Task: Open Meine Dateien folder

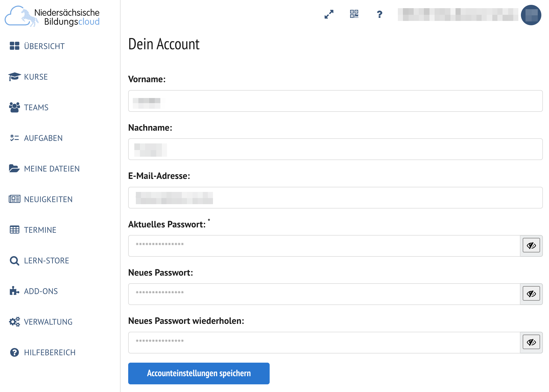Action: (x=44, y=169)
